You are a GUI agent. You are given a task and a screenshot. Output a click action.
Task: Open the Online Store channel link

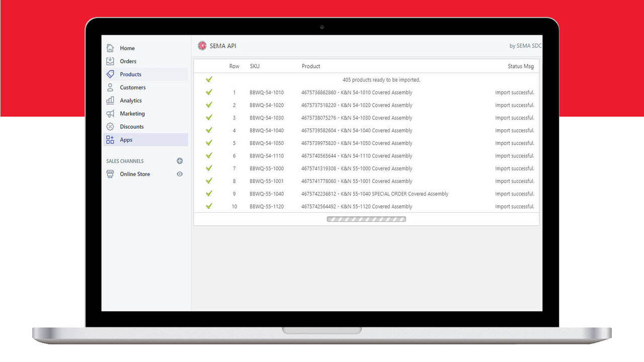(135, 174)
